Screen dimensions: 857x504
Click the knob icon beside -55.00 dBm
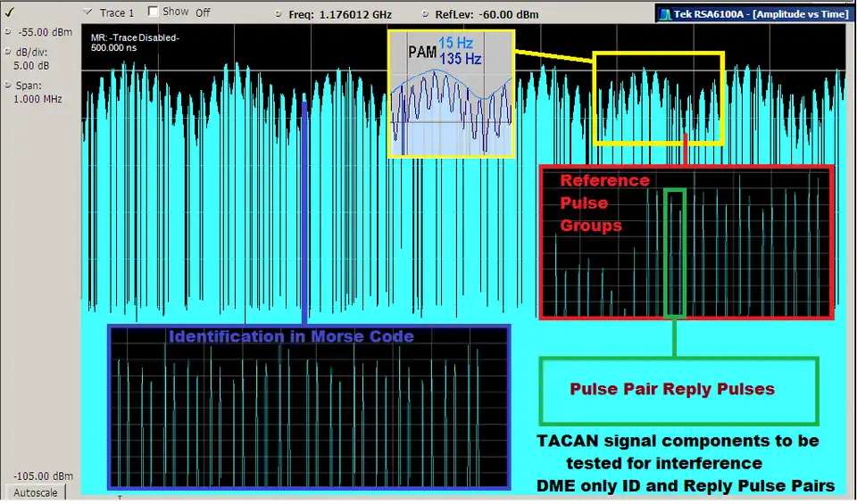(x=8, y=33)
